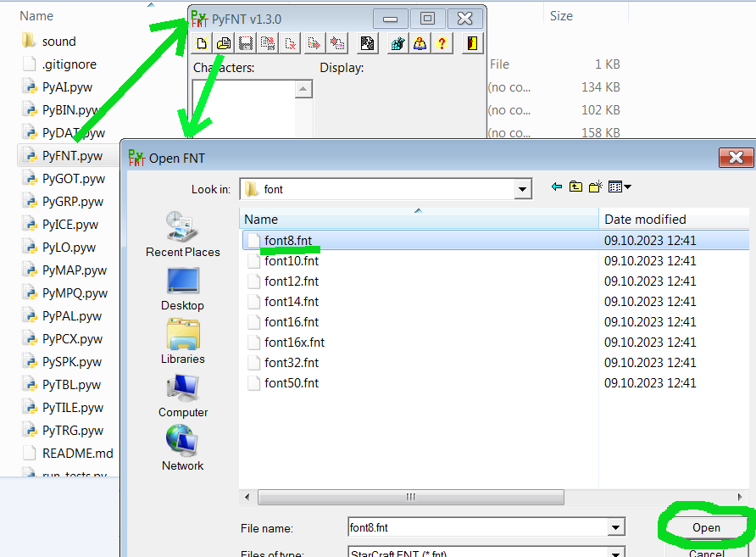Image resolution: width=756 pixels, height=557 pixels.
Task: Click the File name input field
Action: tap(478, 527)
